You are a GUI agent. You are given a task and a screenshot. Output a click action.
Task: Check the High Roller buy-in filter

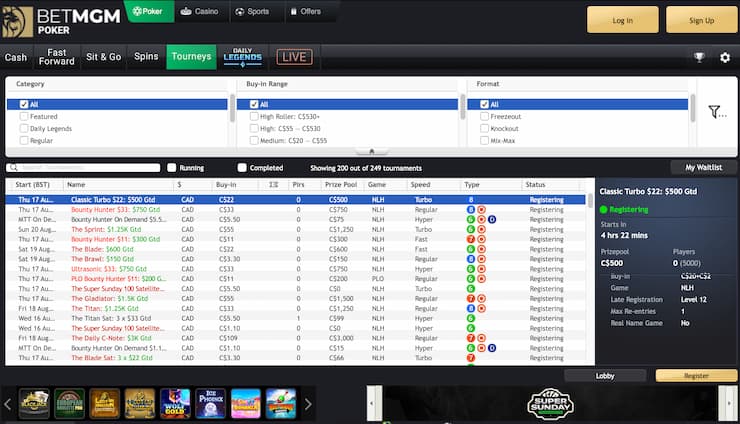pos(254,116)
